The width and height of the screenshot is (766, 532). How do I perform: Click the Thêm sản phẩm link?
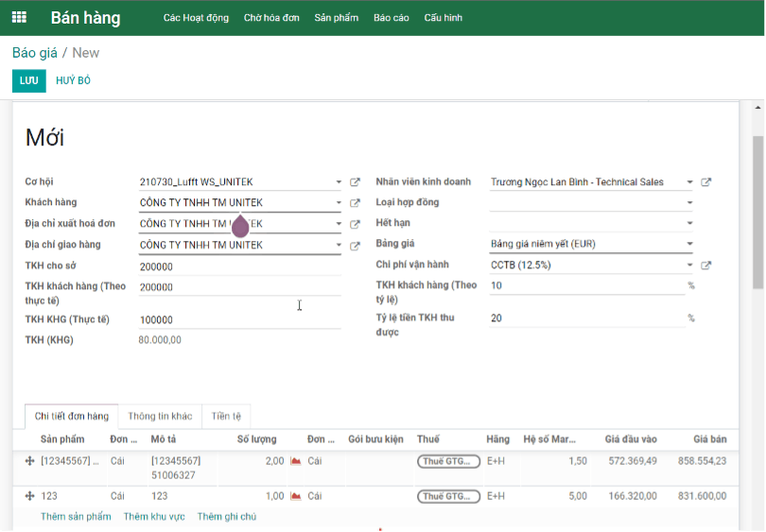tap(76, 516)
